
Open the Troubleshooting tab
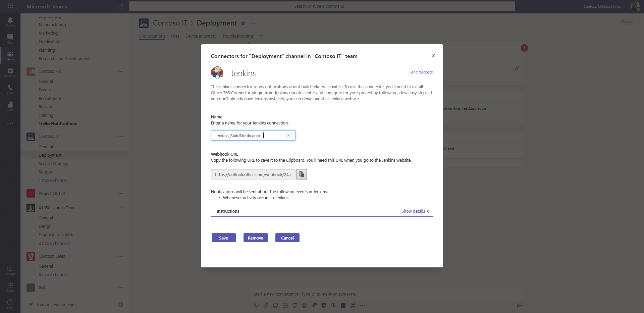tap(237, 36)
